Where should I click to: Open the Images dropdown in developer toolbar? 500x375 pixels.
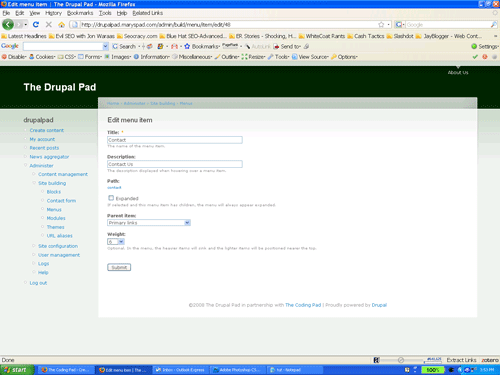[x=118, y=57]
